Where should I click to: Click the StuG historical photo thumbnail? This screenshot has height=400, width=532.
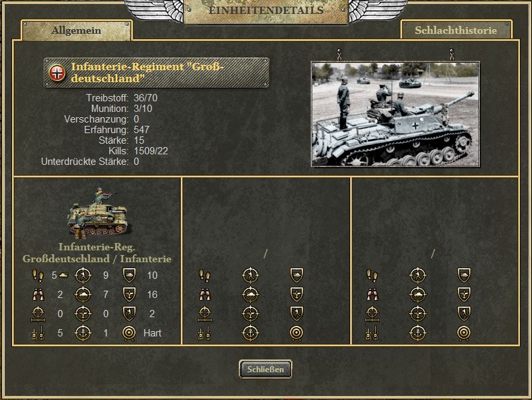coord(395,114)
